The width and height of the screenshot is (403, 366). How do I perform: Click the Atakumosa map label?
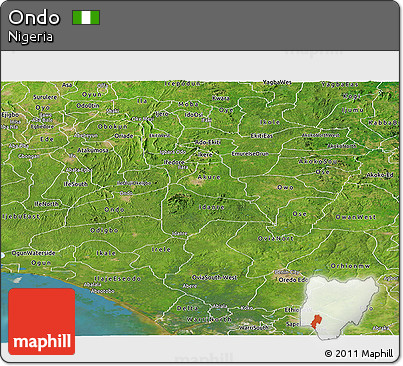click(x=93, y=150)
